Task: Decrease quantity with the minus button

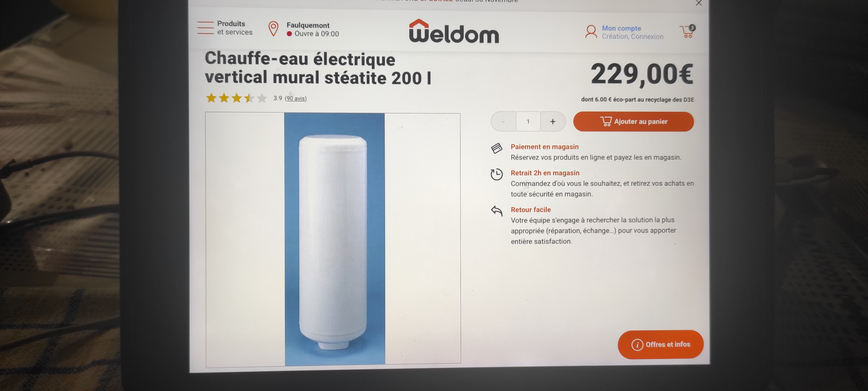Action: (x=503, y=122)
